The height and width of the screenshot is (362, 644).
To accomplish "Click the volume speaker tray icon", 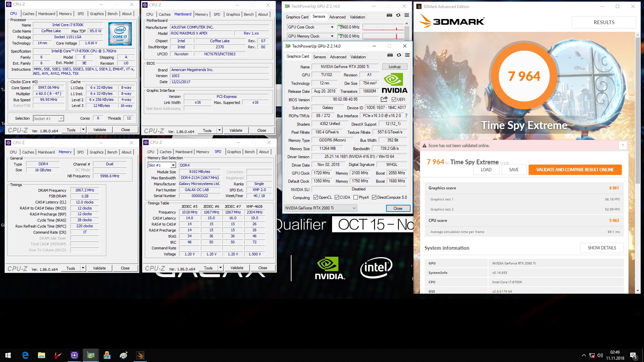I will coord(600,355).
